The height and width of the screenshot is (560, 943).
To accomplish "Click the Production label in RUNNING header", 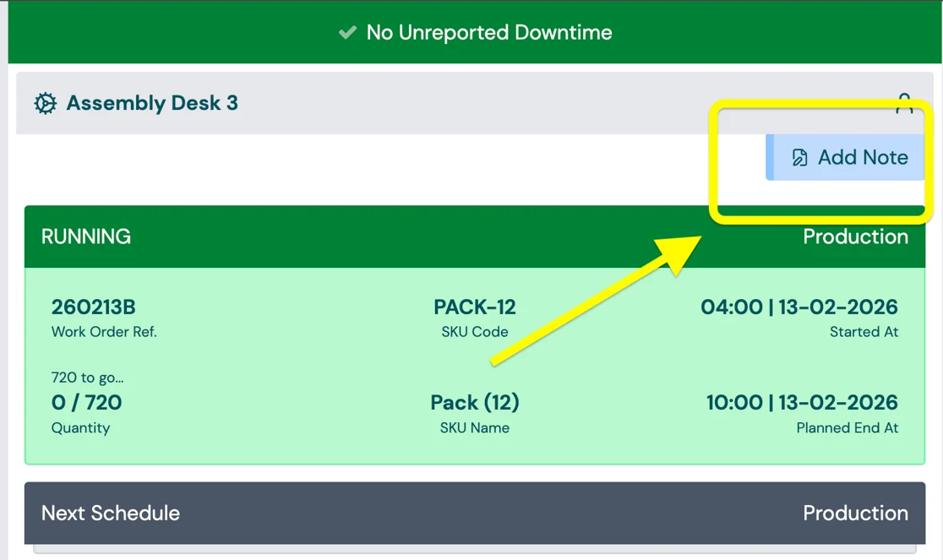I will click(855, 237).
